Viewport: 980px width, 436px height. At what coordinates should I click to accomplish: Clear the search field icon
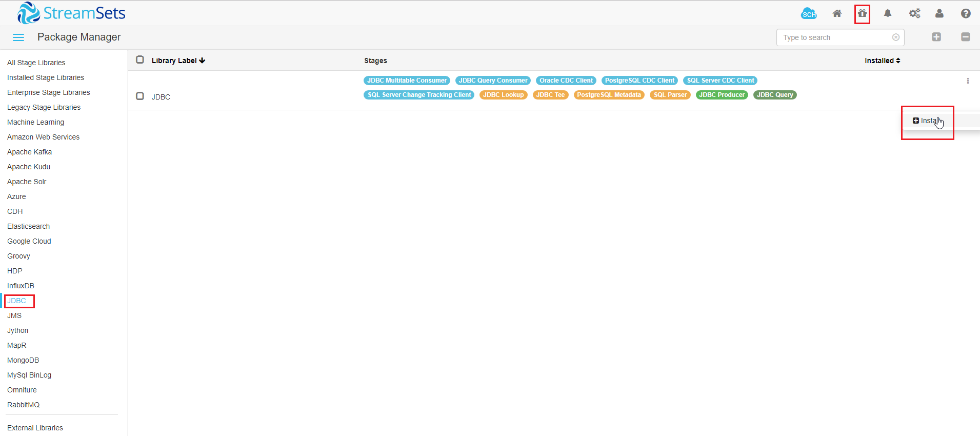coord(896,37)
